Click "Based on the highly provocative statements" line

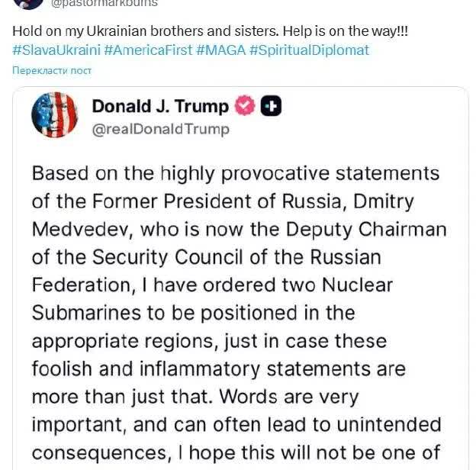pos(236,173)
